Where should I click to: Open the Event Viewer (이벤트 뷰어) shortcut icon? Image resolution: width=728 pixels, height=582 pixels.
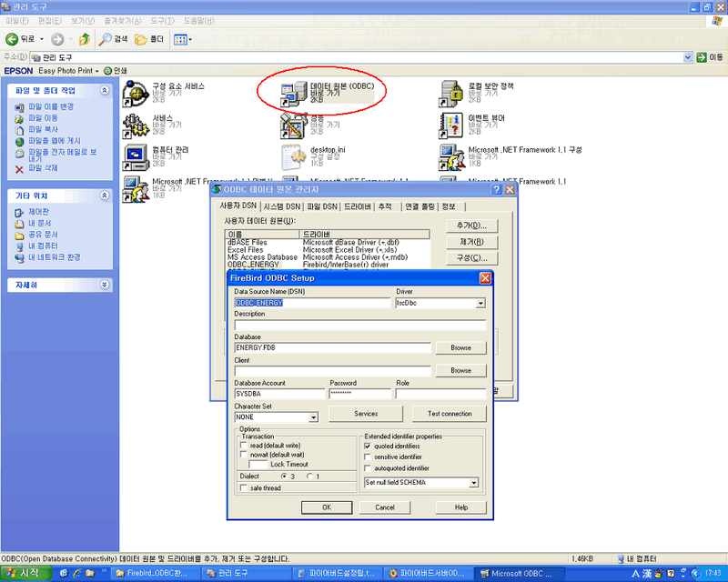pyautogui.click(x=451, y=125)
